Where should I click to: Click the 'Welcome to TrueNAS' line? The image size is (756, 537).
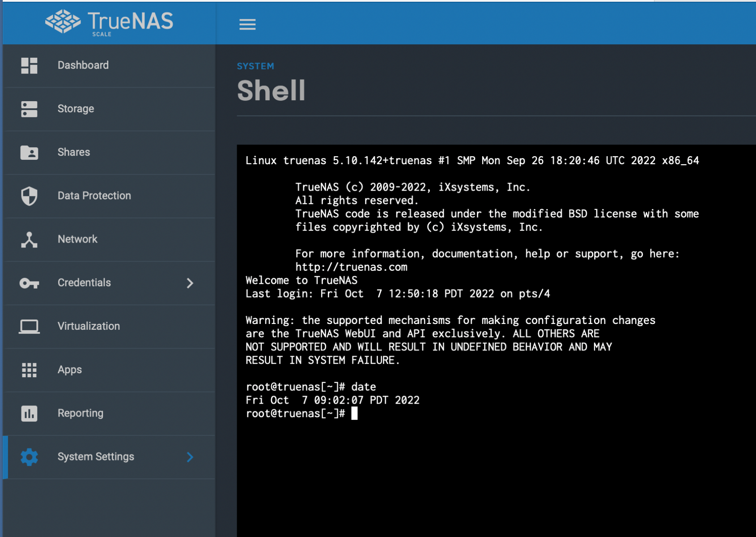tap(302, 281)
